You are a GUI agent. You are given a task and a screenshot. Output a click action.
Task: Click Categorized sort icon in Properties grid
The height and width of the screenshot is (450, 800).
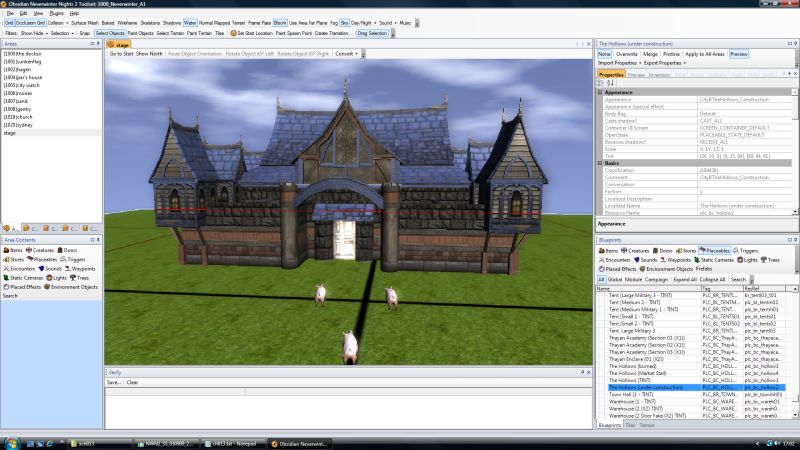[601, 83]
